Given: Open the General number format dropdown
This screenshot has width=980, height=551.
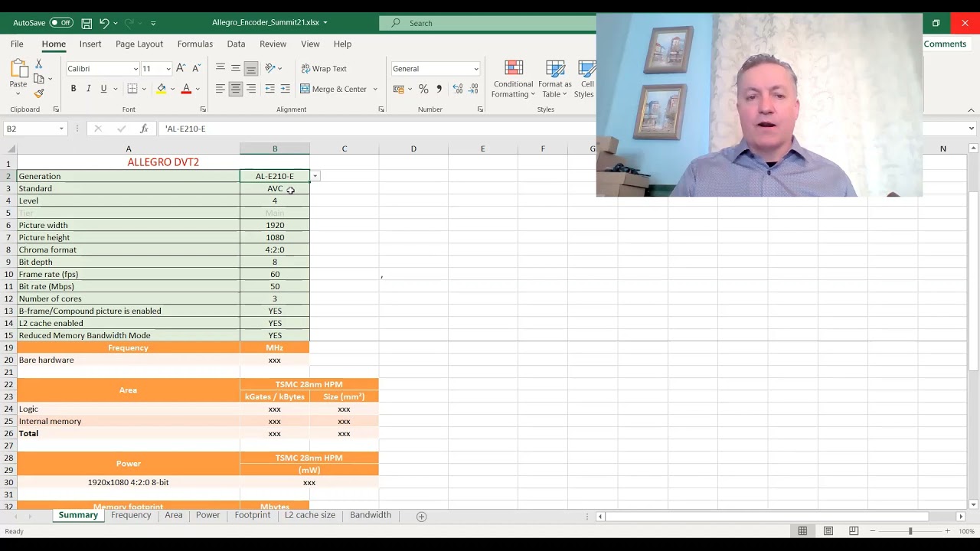Looking at the screenshot, I should [475, 69].
